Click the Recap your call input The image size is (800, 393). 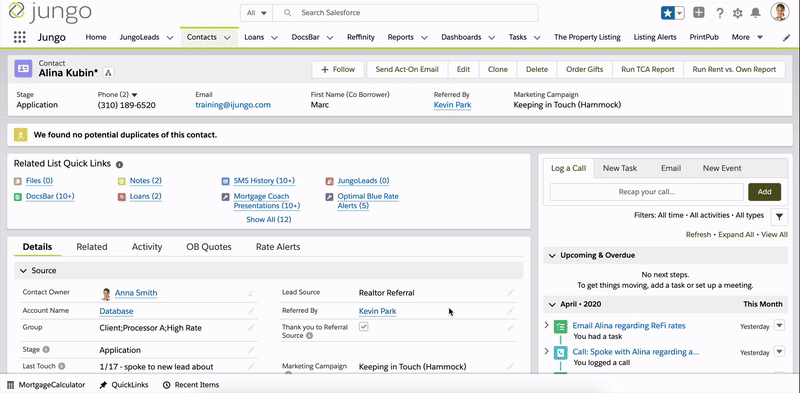[646, 192]
